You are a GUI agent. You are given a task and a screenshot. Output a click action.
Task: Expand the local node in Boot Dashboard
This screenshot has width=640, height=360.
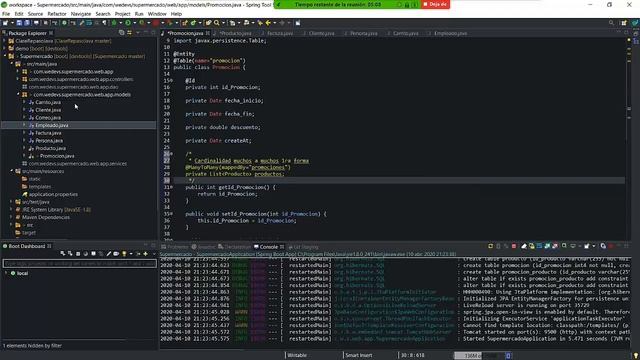pos(6,273)
